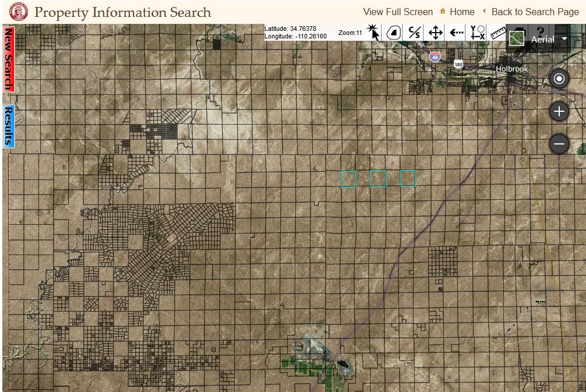Viewport: 586px width, 392px height.
Task: Zoom out with the minus button
Action: [559, 144]
